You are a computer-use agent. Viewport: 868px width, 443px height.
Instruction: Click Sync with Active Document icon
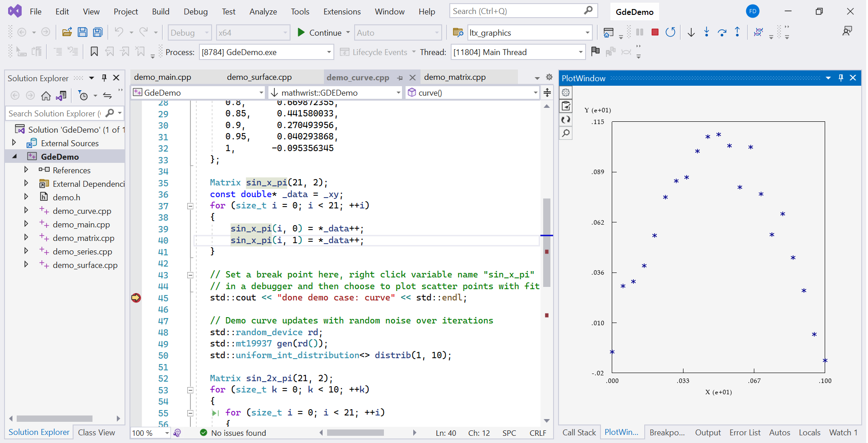[107, 96]
